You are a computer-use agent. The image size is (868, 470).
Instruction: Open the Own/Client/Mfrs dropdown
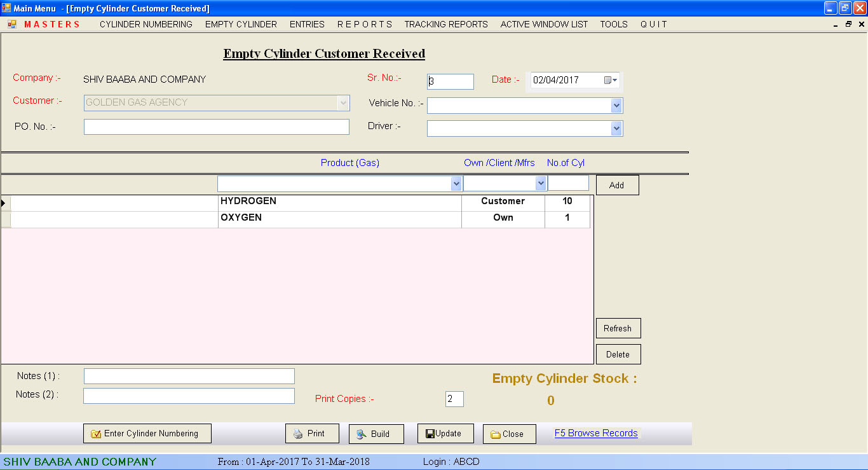pos(540,184)
